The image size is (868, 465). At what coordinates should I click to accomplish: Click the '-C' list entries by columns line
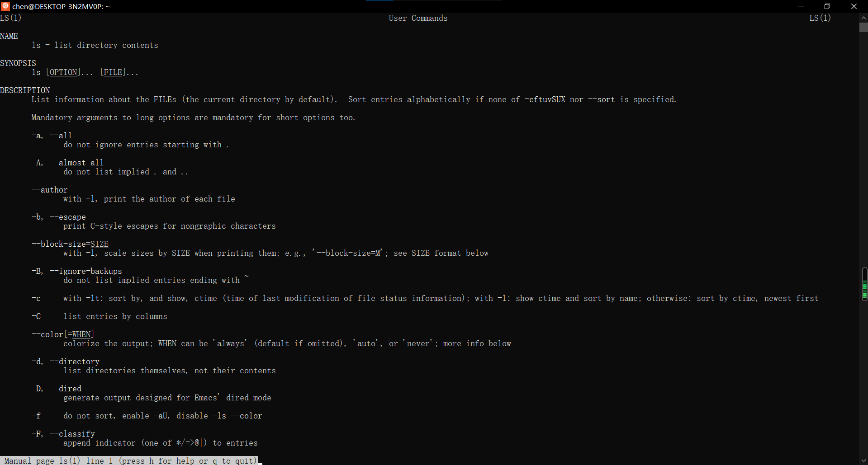click(x=100, y=316)
